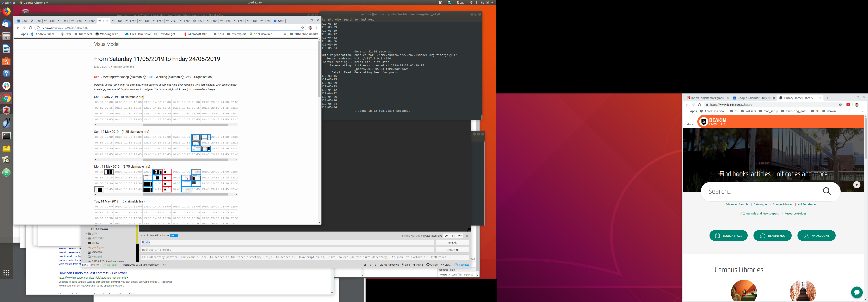
Task: Open bookmarks overflow chevron near Other bookmarks
Action: click(x=285, y=34)
